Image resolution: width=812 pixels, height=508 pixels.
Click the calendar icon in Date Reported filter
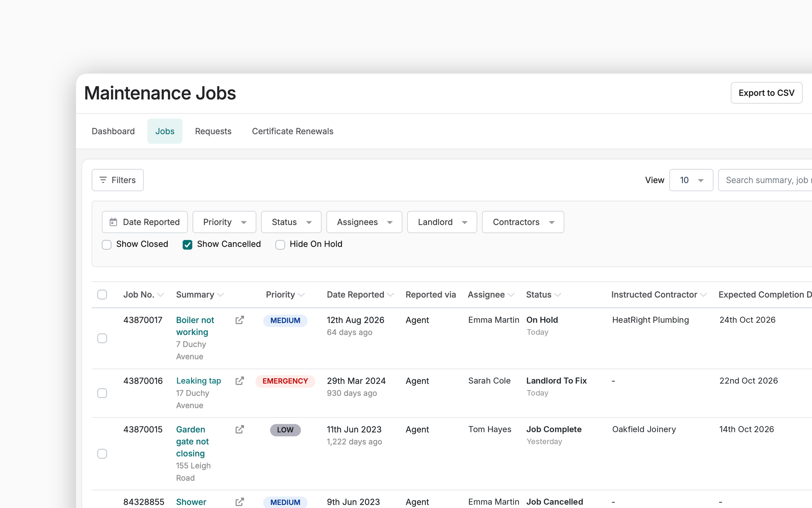[113, 222]
